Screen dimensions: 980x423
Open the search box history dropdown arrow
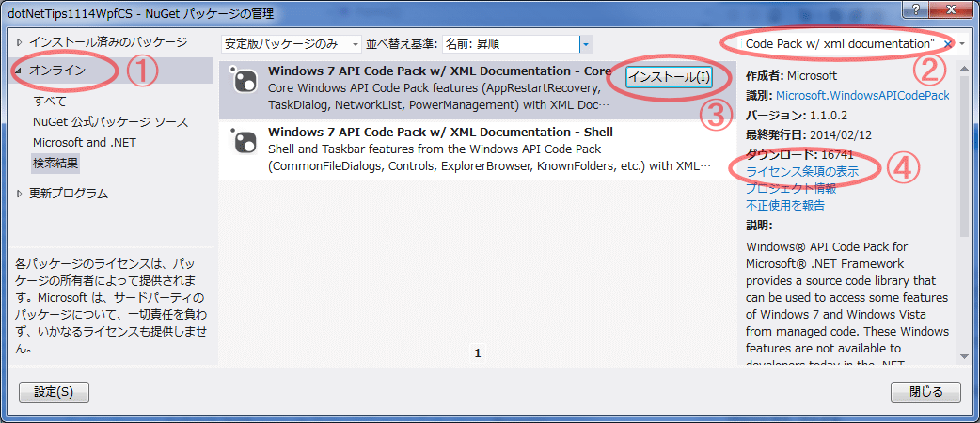pos(962,44)
